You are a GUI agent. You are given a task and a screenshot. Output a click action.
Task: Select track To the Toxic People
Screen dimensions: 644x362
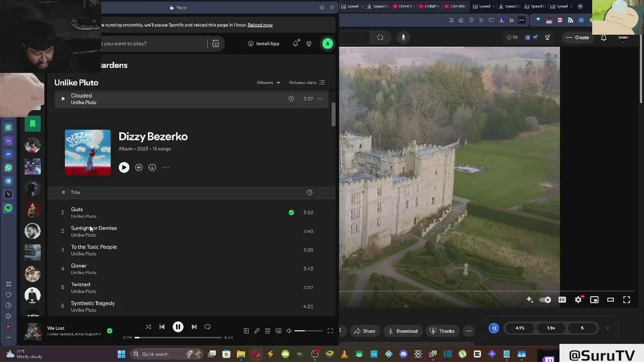click(192, 250)
